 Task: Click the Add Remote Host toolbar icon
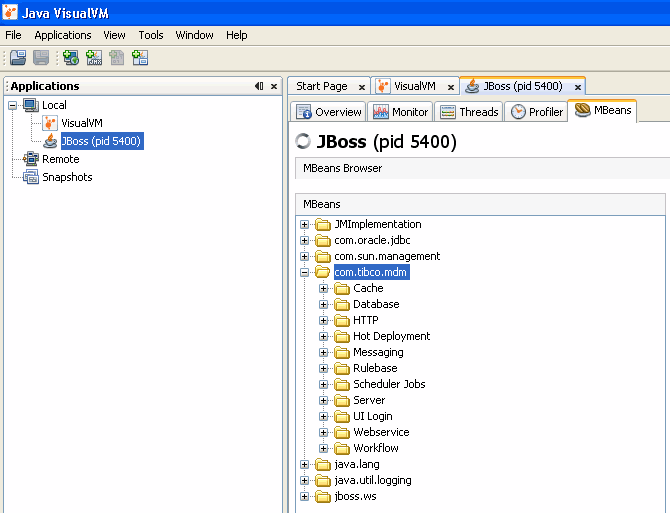71,57
